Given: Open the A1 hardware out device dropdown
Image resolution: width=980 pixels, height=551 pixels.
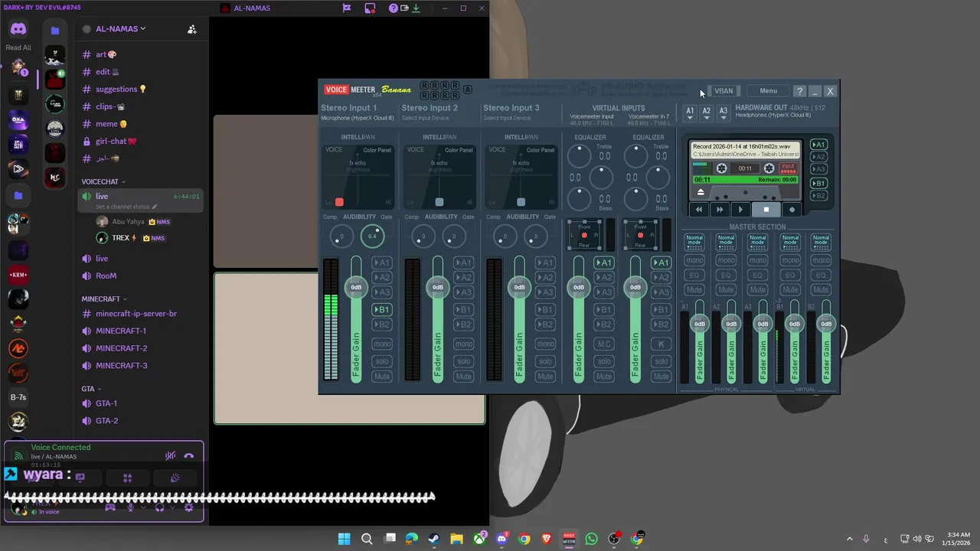Looking at the screenshot, I should pos(690,113).
